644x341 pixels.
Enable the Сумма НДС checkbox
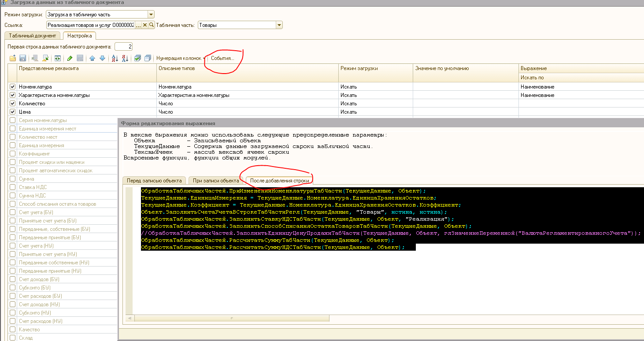click(12, 196)
